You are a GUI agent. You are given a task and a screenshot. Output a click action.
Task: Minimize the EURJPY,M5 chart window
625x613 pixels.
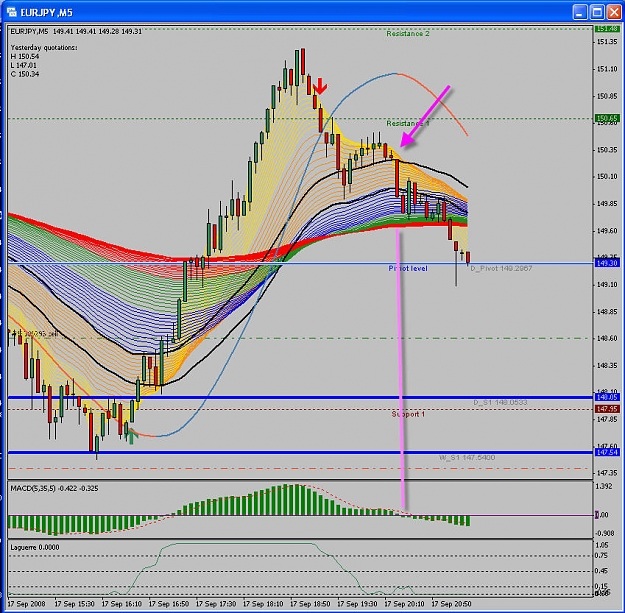(580, 12)
